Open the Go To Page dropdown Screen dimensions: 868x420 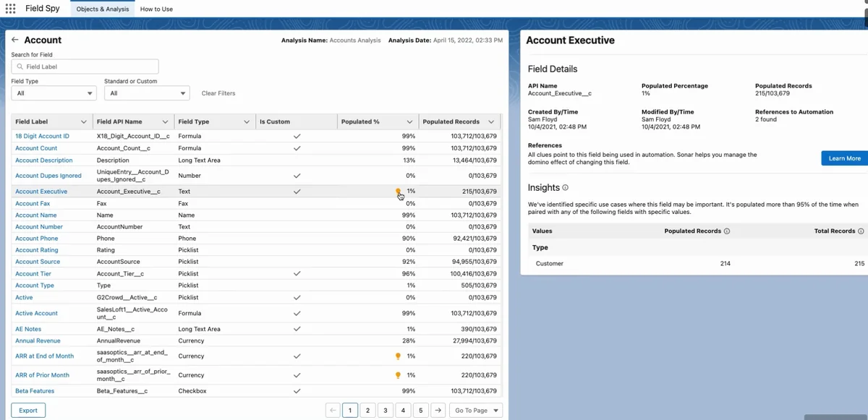476,411
